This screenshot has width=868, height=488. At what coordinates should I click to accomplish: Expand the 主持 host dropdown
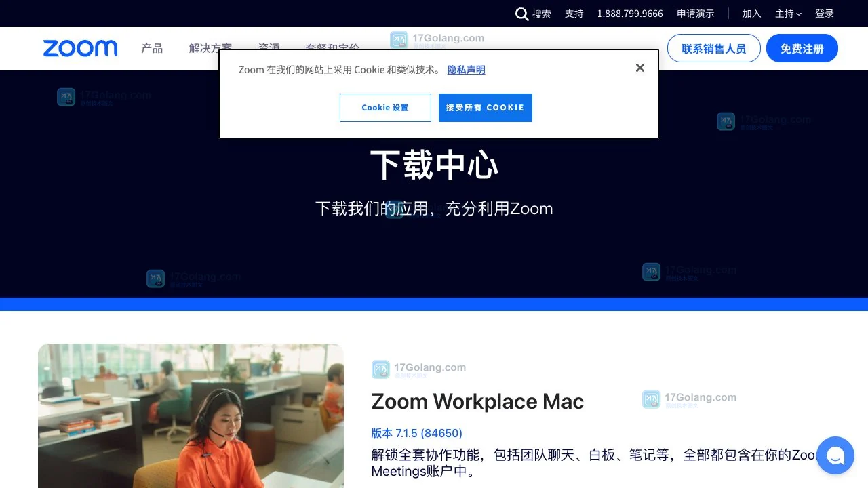[x=788, y=14]
